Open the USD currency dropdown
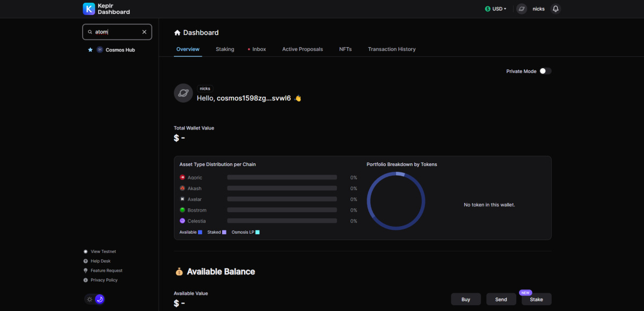The image size is (644, 311). (x=495, y=9)
